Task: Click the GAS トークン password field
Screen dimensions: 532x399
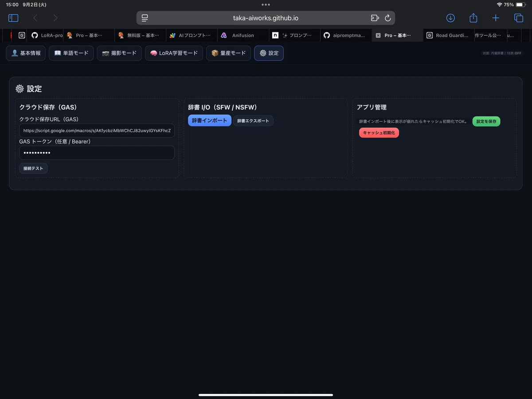Action: pyautogui.click(x=97, y=153)
